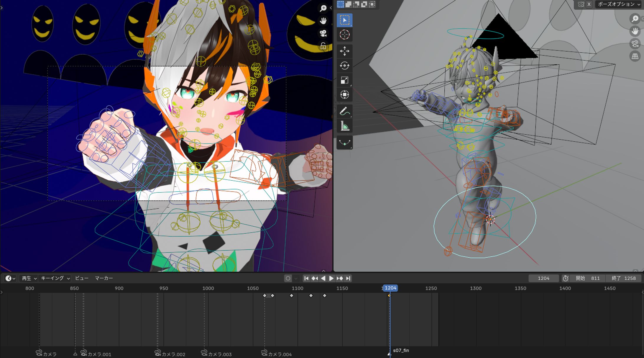Open the ビュー menu in timeline

pyautogui.click(x=82, y=278)
